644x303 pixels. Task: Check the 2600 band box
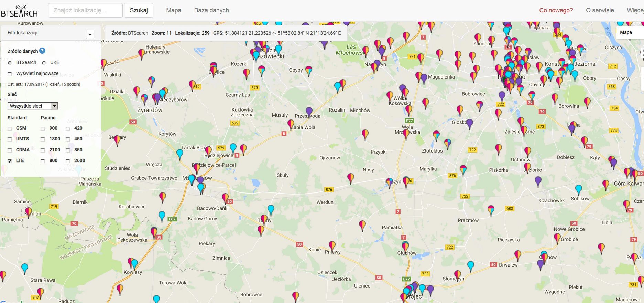point(68,161)
